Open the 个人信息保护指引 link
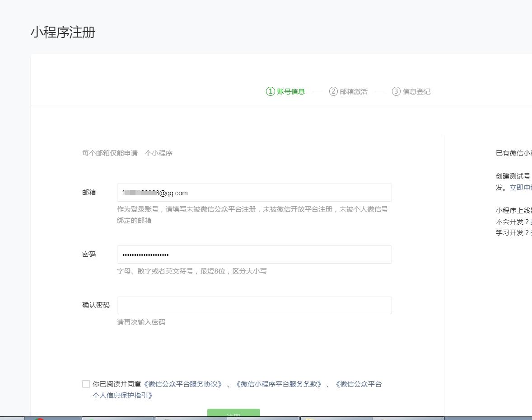Image resolution: width=532 pixels, height=420 pixels. pyautogui.click(x=123, y=395)
